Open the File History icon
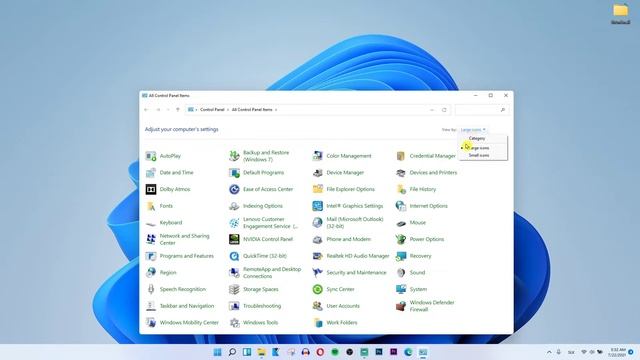 (x=401, y=189)
